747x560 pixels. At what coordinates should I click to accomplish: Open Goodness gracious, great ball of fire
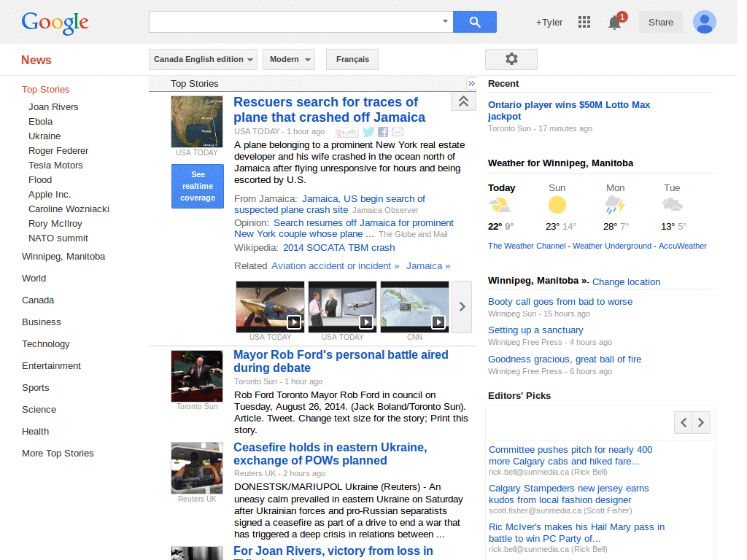point(565,359)
